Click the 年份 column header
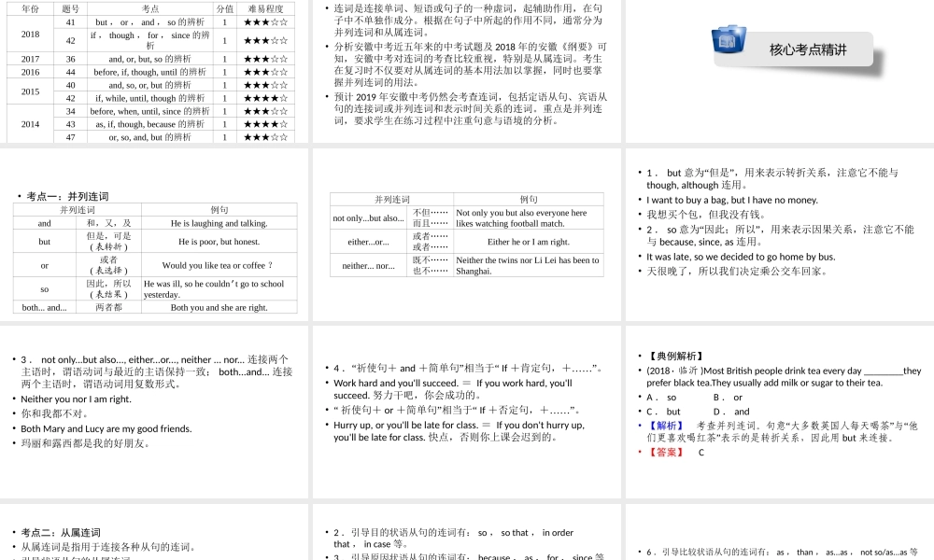 [x=30, y=9]
